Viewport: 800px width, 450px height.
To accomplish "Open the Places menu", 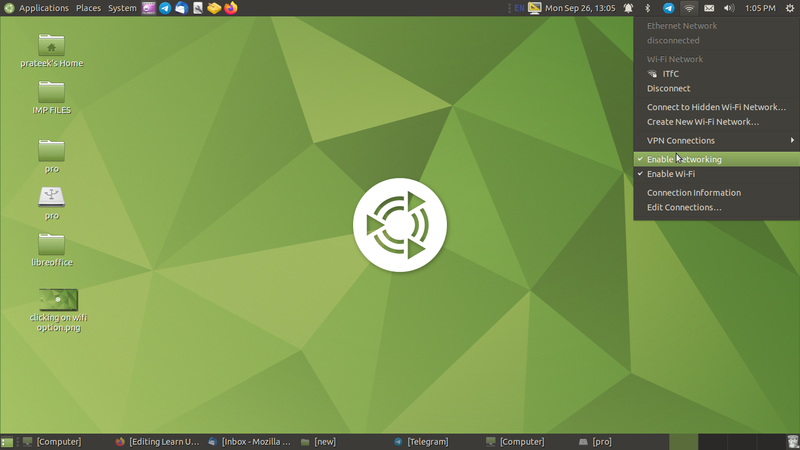I will coord(88,8).
